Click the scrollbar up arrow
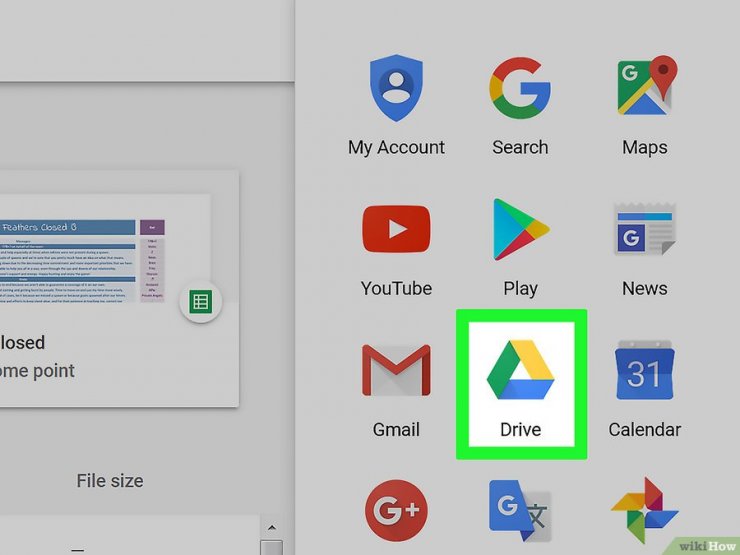This screenshot has height=555, width=740. [271, 527]
